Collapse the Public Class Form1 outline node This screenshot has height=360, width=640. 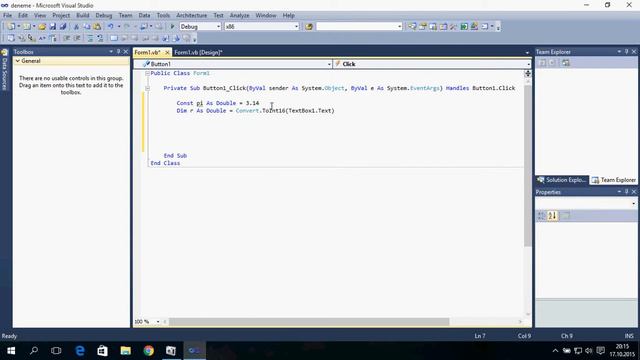pos(147,73)
